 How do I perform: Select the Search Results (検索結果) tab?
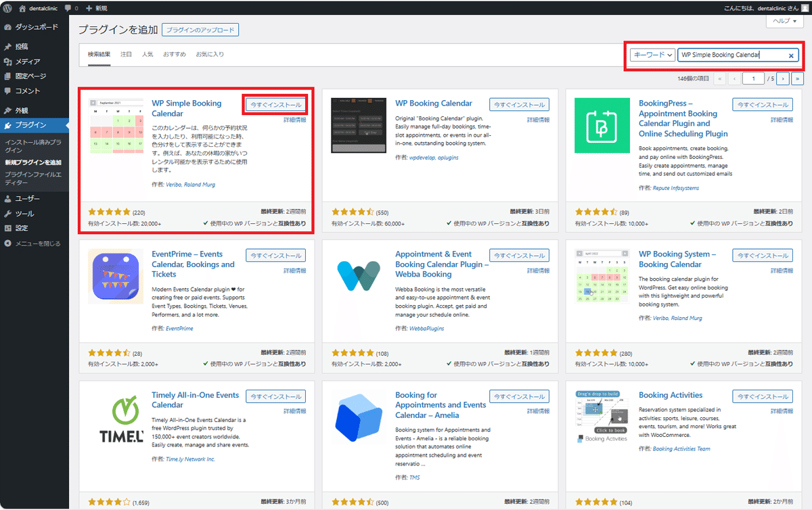point(99,54)
